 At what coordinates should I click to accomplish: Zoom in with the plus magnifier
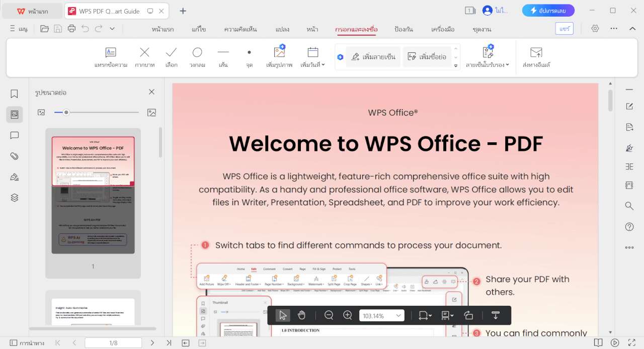click(348, 315)
